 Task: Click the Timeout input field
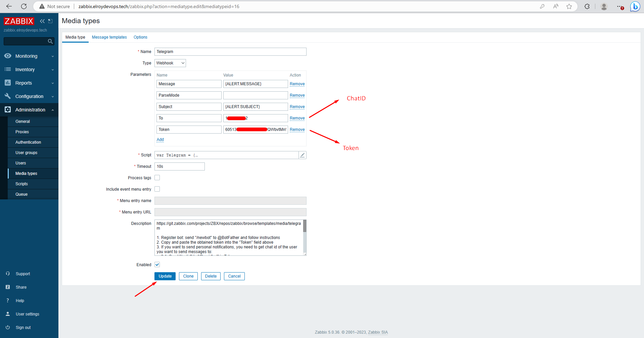click(180, 166)
